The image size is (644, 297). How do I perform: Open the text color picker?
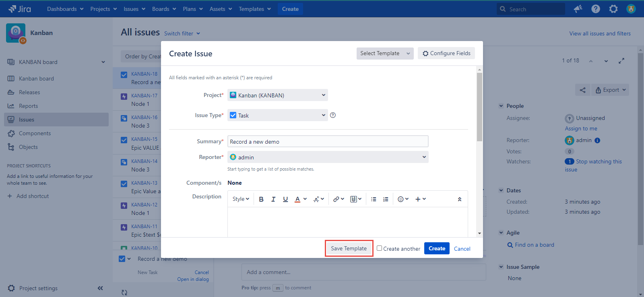click(x=300, y=199)
